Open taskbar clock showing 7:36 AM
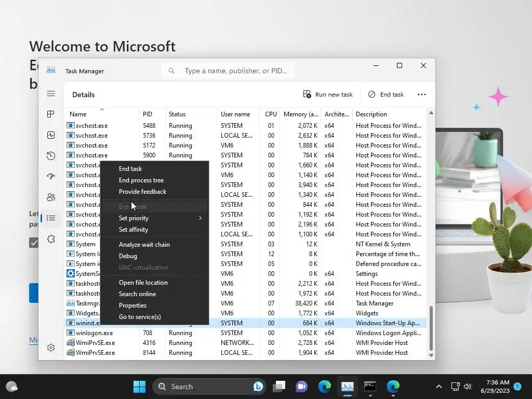The image size is (532, 399). [x=495, y=387]
